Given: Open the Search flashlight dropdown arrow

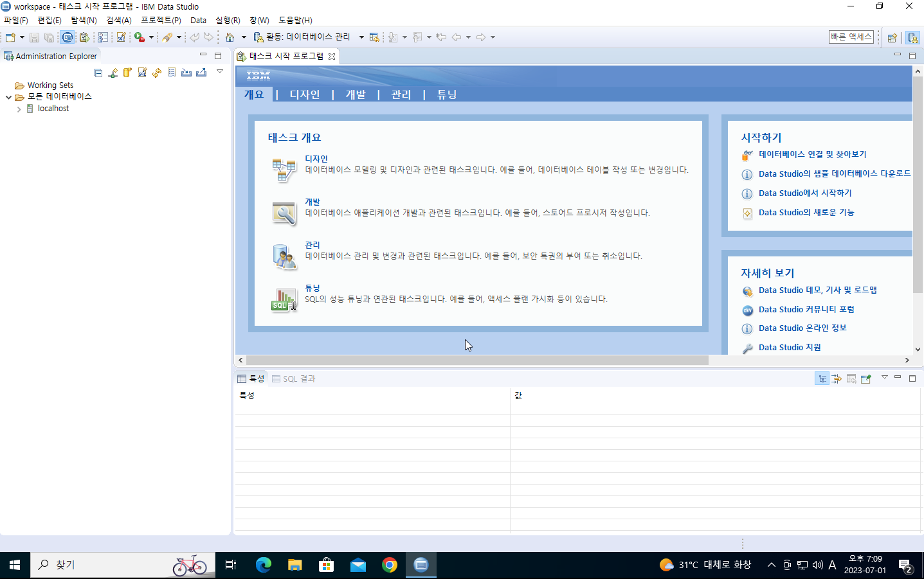Looking at the screenshot, I should pyautogui.click(x=179, y=37).
